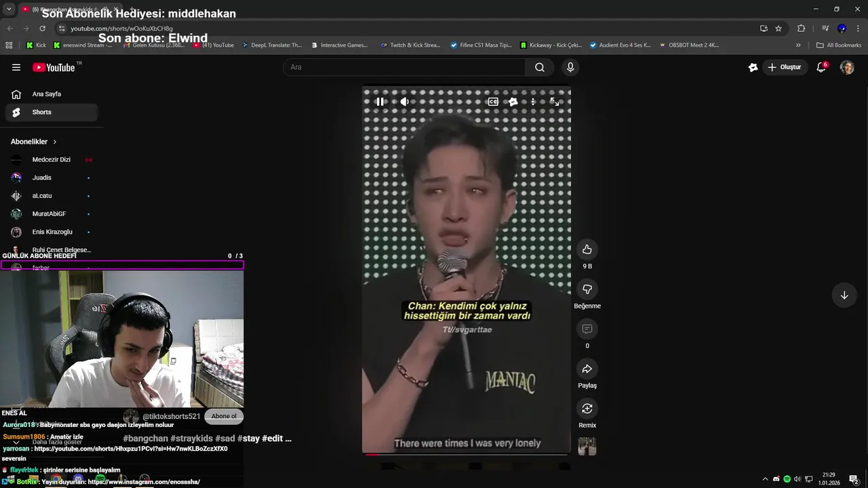
Task: Open the YouTube guide hamburger menu
Action: coord(16,67)
